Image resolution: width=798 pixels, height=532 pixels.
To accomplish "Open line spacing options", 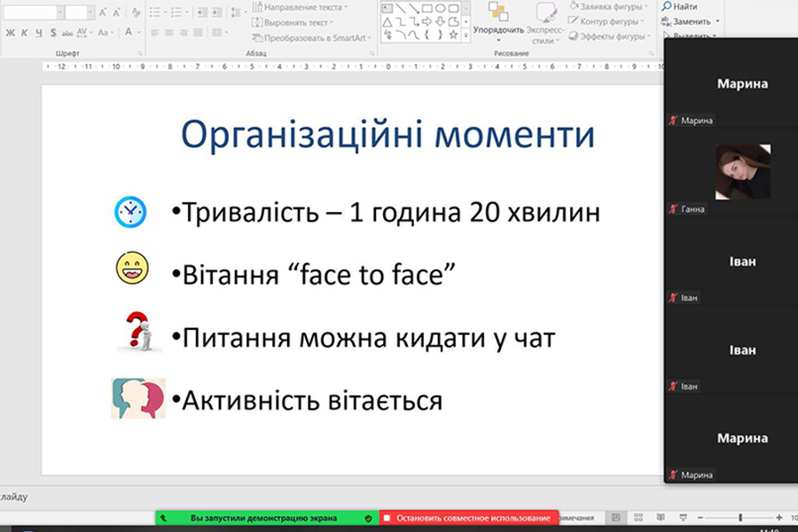I will (x=237, y=12).
